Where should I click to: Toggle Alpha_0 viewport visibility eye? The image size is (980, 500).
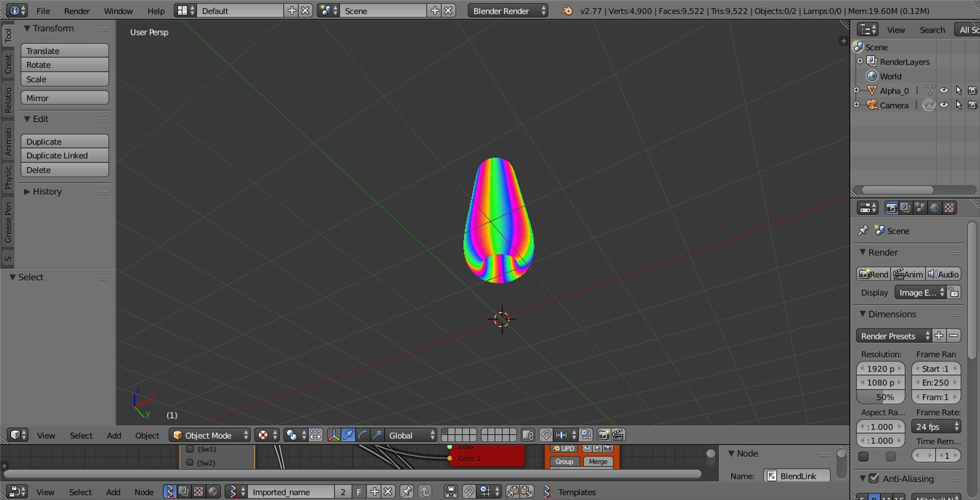coord(944,90)
